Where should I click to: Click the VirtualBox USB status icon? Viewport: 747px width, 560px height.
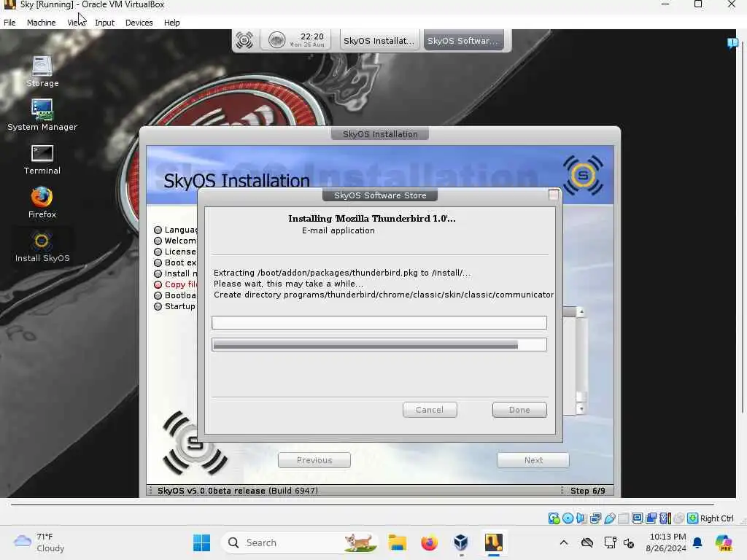(609, 518)
